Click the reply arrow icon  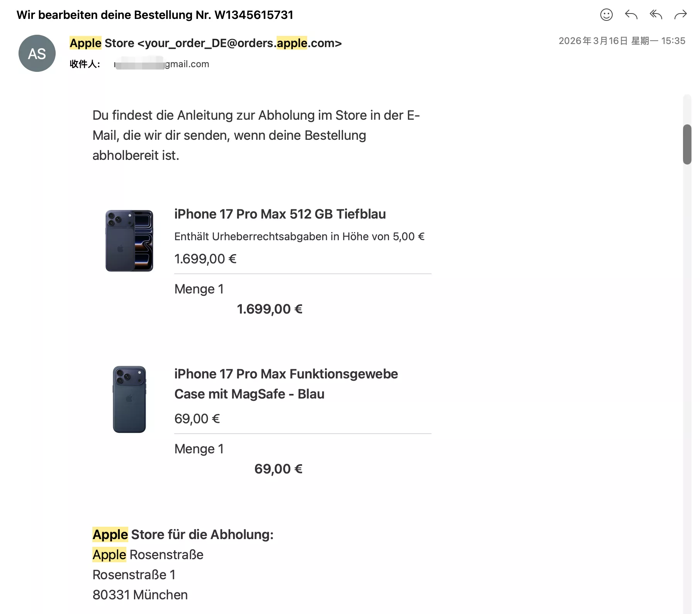(631, 15)
